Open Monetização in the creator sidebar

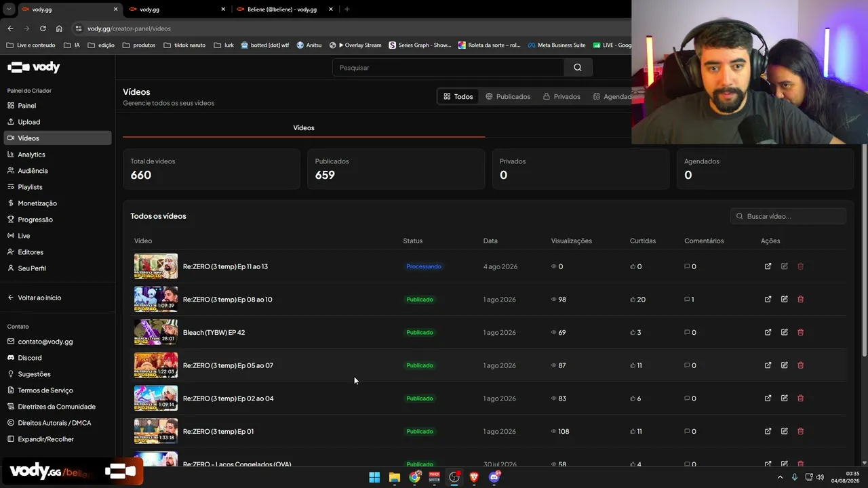(58, 203)
